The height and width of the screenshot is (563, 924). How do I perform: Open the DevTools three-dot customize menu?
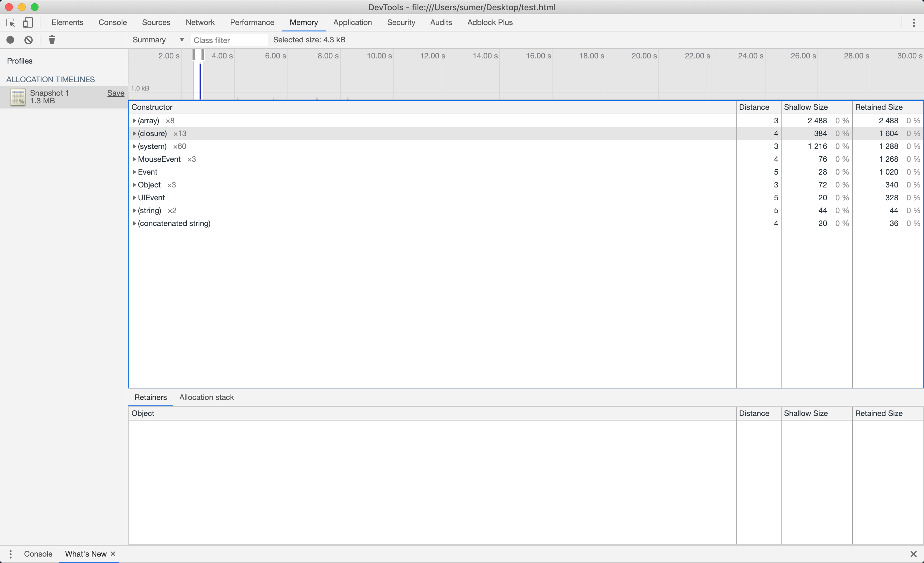tap(913, 23)
